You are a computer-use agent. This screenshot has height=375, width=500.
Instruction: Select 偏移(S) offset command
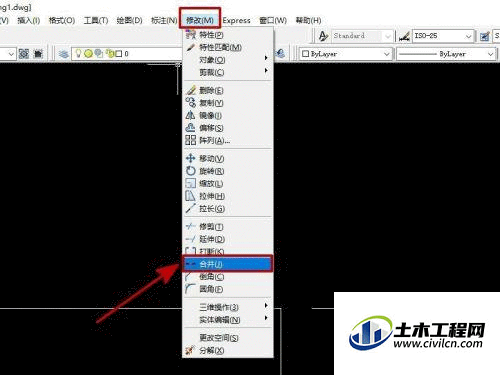(x=228, y=128)
